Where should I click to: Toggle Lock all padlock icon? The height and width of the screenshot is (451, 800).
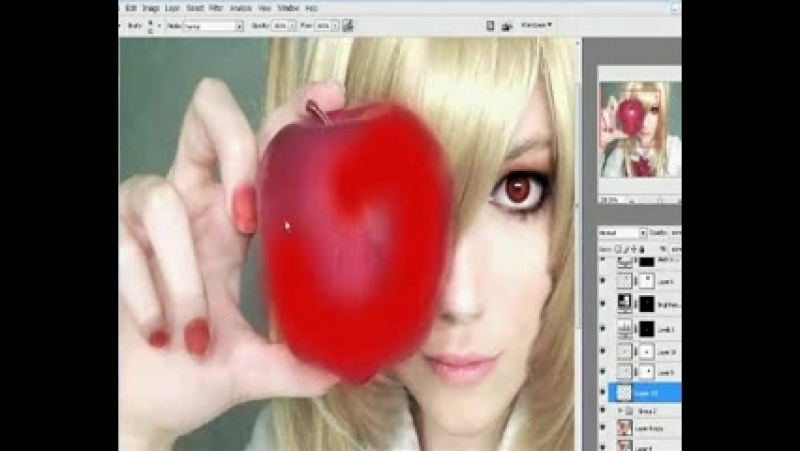[x=642, y=249]
